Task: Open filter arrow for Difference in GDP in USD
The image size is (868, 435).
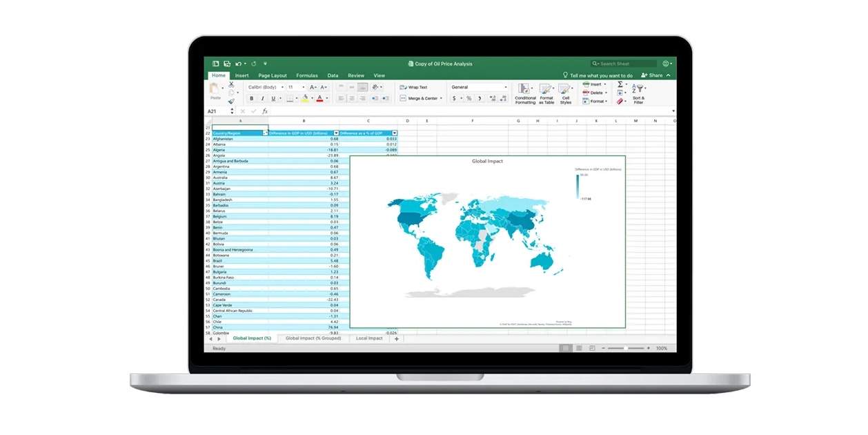Action: point(336,133)
